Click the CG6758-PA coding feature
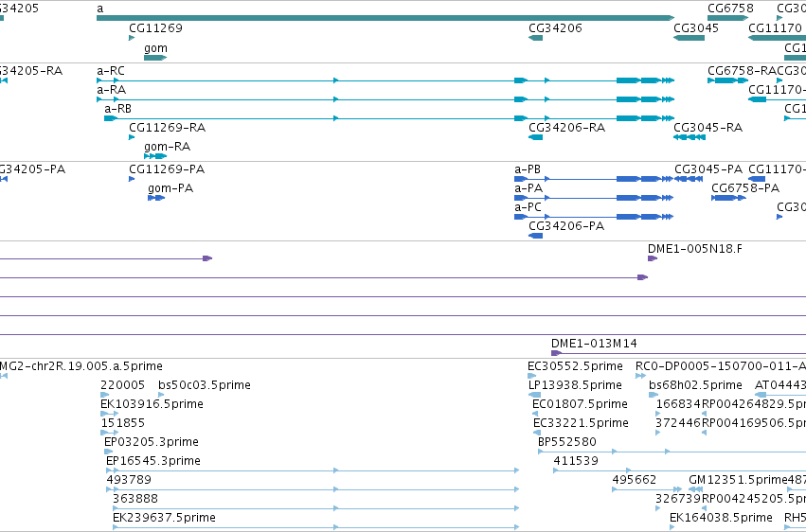 [x=728, y=198]
